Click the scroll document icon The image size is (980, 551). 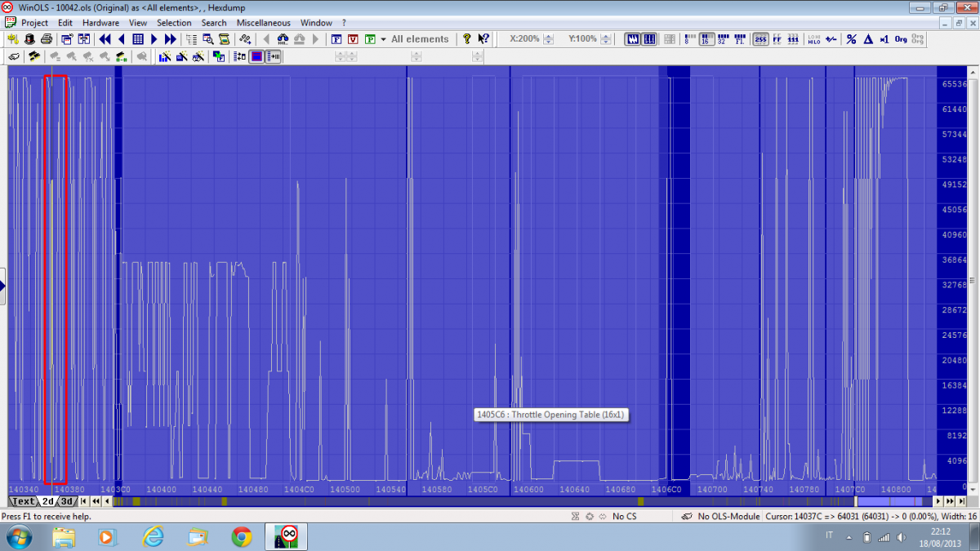(x=223, y=38)
